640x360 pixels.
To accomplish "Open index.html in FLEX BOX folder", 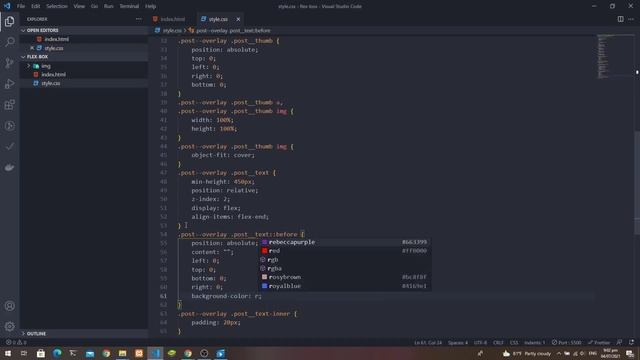I will (x=84, y=74).
